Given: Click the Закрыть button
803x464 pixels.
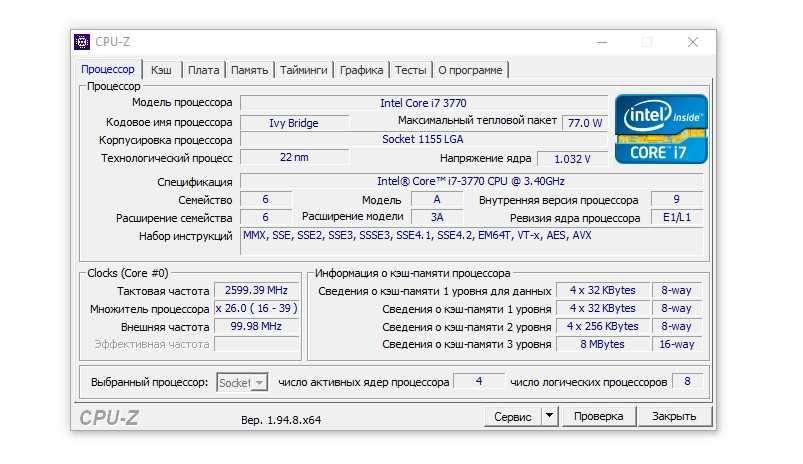Looking at the screenshot, I should point(674,416).
